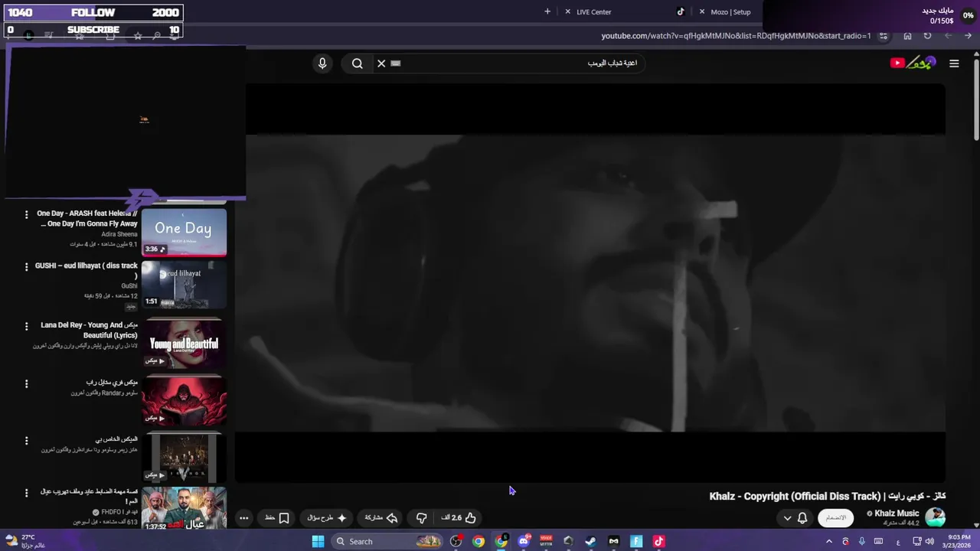Open the 1:37:52 video thumbnail
Image resolution: width=980 pixels, height=551 pixels.
click(x=184, y=508)
